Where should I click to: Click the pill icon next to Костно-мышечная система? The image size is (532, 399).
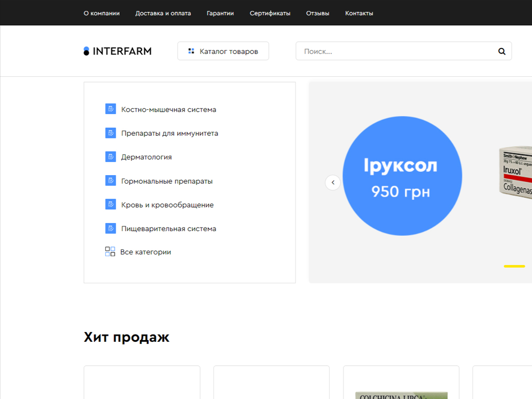(x=110, y=109)
